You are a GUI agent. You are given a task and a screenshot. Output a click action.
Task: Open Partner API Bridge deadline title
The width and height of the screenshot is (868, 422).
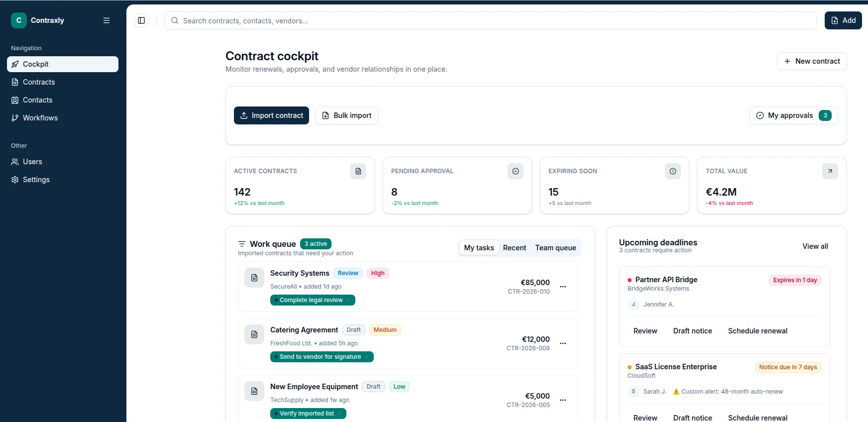tap(666, 280)
